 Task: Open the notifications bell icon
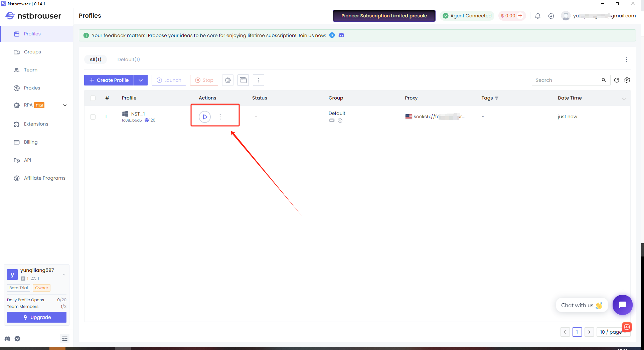tap(538, 16)
